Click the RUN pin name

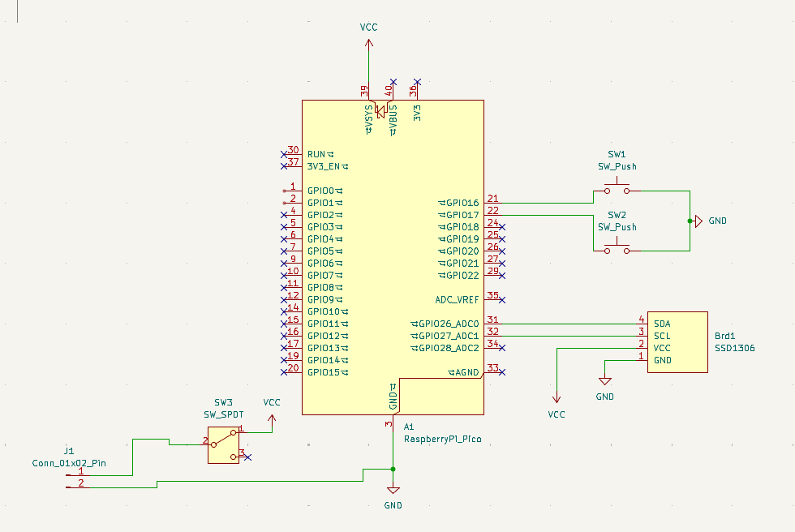(x=320, y=154)
